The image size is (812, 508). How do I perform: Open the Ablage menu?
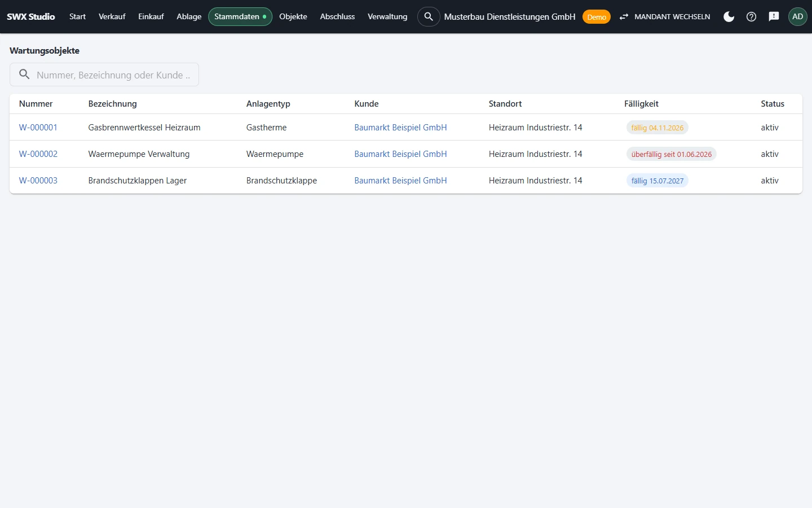coord(189,17)
